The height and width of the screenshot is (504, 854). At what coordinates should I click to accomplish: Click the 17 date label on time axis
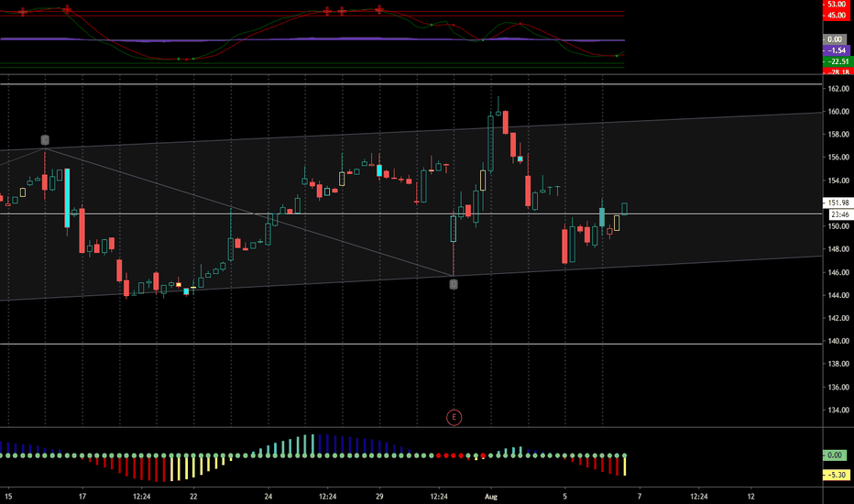tap(82, 497)
